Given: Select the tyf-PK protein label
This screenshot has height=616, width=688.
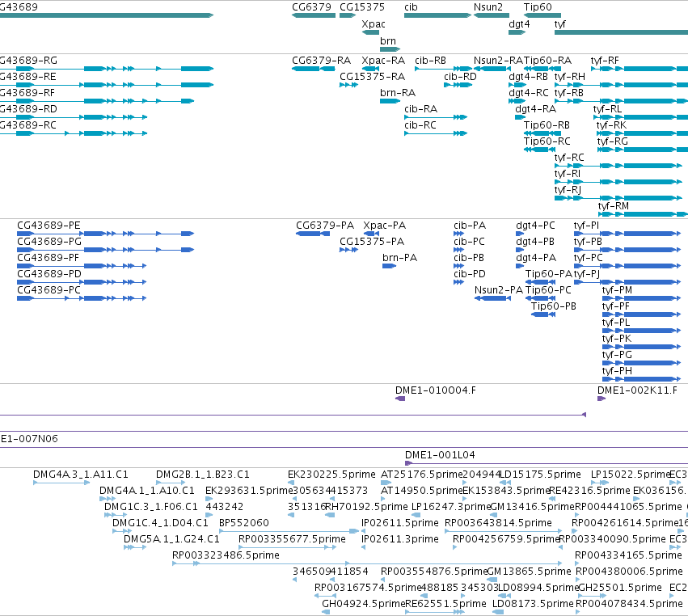Looking at the screenshot, I should tap(617, 339).
